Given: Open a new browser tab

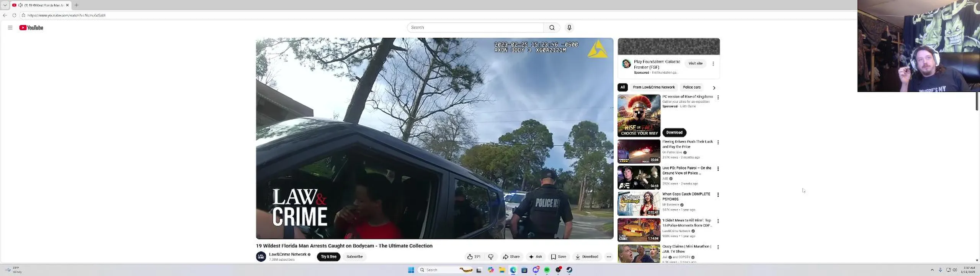Looking at the screenshot, I should (x=77, y=5).
